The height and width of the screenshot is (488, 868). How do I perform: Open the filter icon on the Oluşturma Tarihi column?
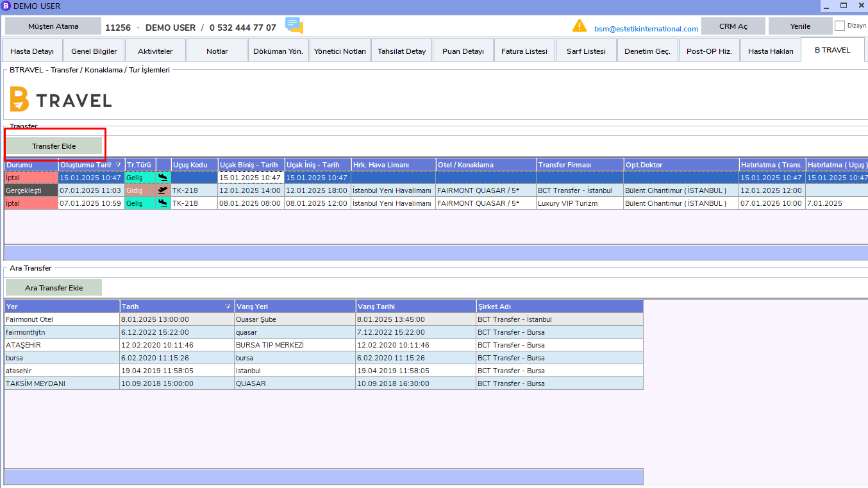click(x=118, y=165)
